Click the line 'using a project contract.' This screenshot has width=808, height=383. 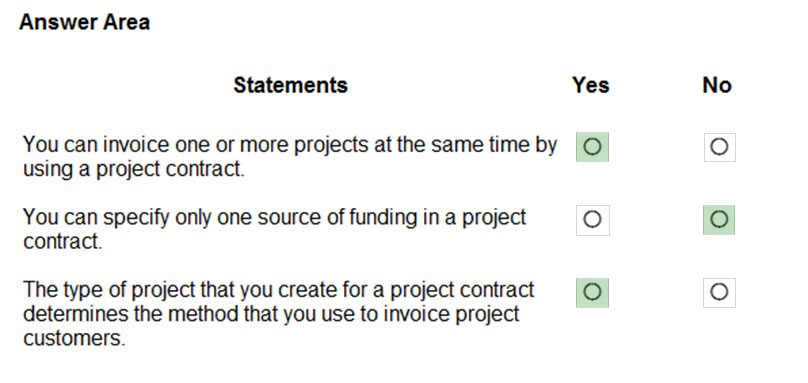point(133,169)
